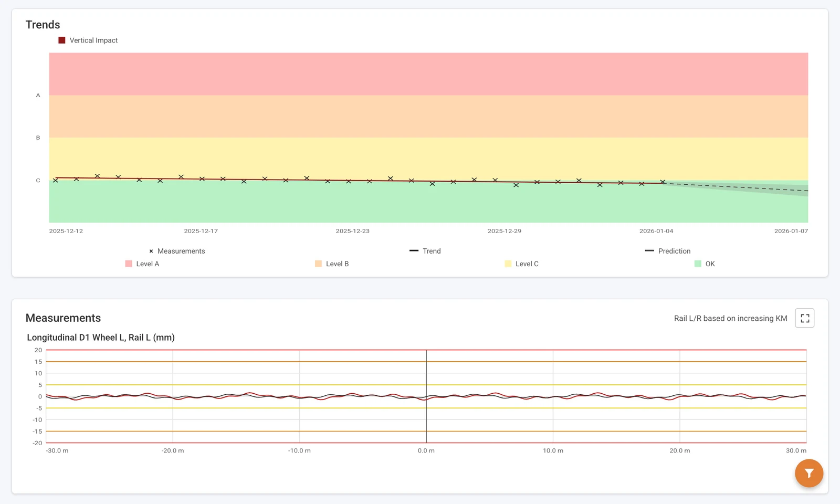Image resolution: width=840 pixels, height=504 pixels.
Task: Click the 2025-12-29 date axis label
Action: pyautogui.click(x=505, y=231)
